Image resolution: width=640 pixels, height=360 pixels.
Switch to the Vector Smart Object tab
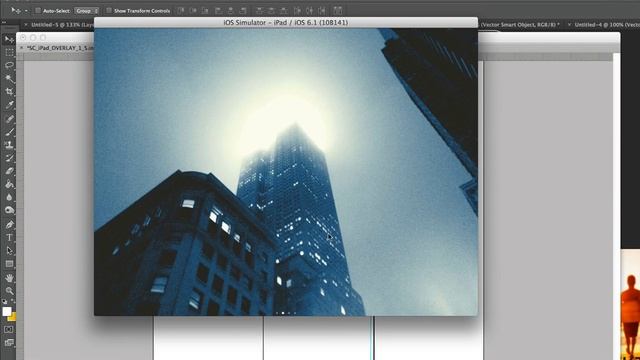pyautogui.click(x=519, y=25)
